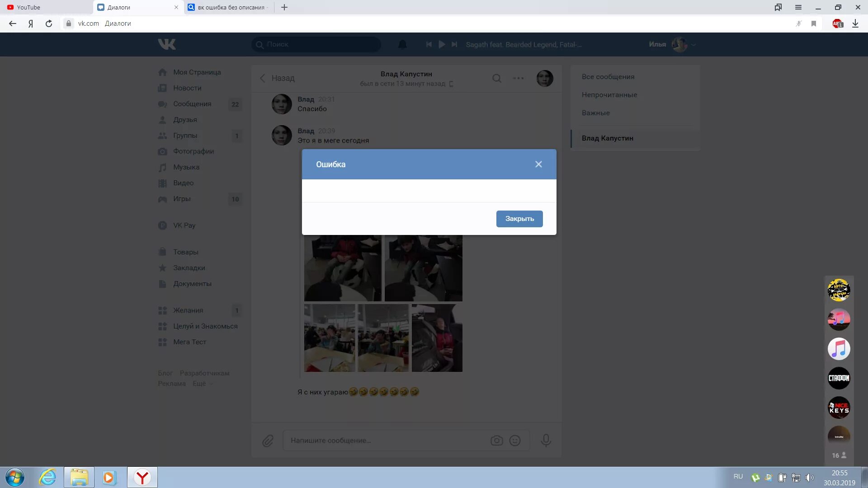The width and height of the screenshot is (868, 488).
Task: Open notifications bell icon
Action: point(402,44)
